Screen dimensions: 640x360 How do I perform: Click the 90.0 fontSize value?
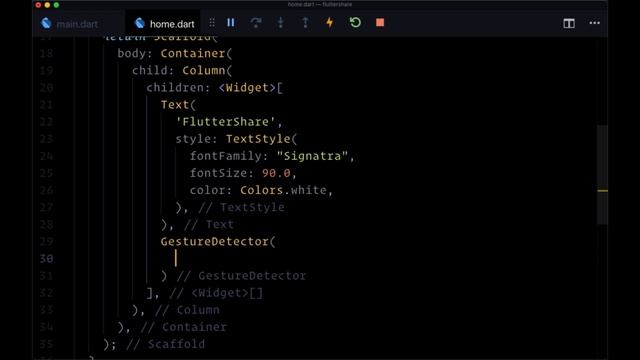pos(276,173)
